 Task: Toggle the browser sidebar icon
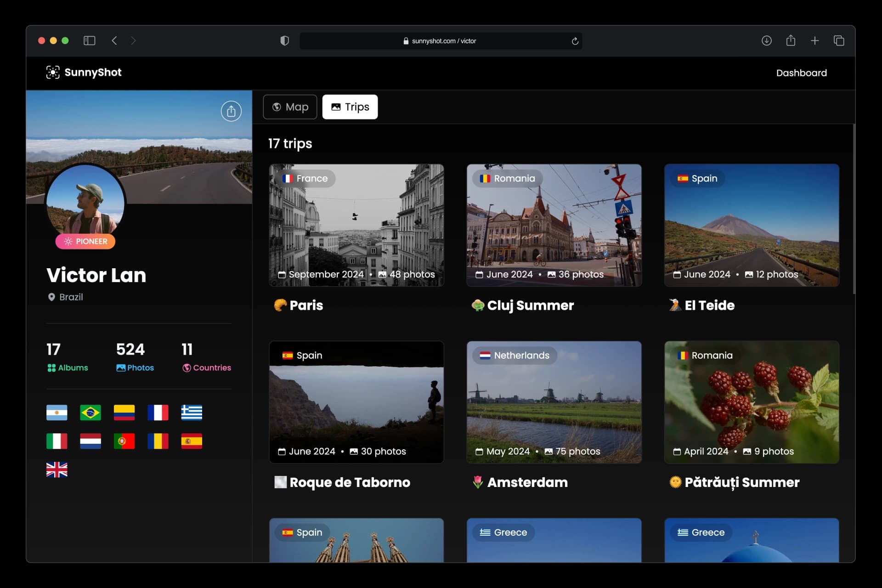click(x=89, y=41)
